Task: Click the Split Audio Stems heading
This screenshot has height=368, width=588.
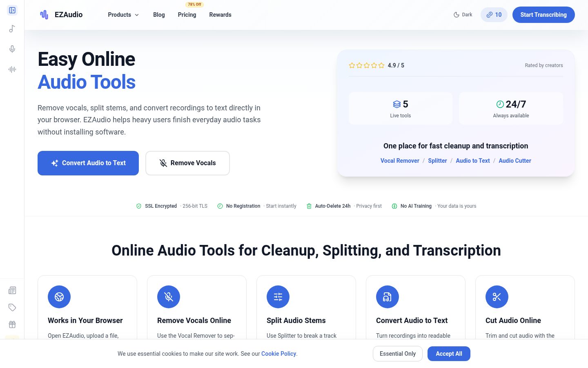Action: [x=296, y=321]
